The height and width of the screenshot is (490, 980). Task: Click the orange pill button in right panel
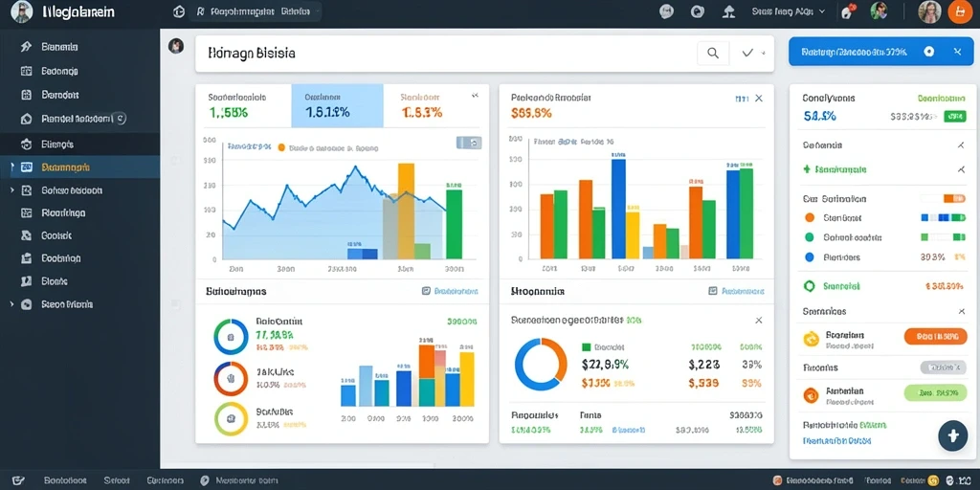click(936, 336)
